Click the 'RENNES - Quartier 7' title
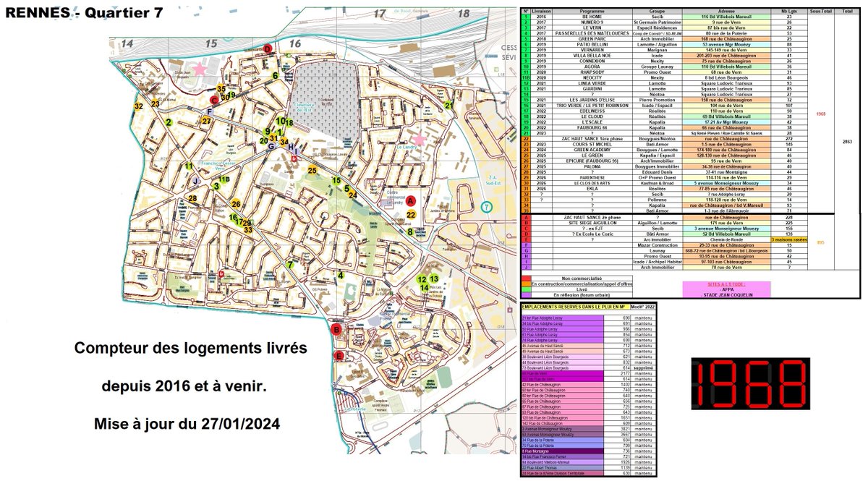 click(82, 12)
